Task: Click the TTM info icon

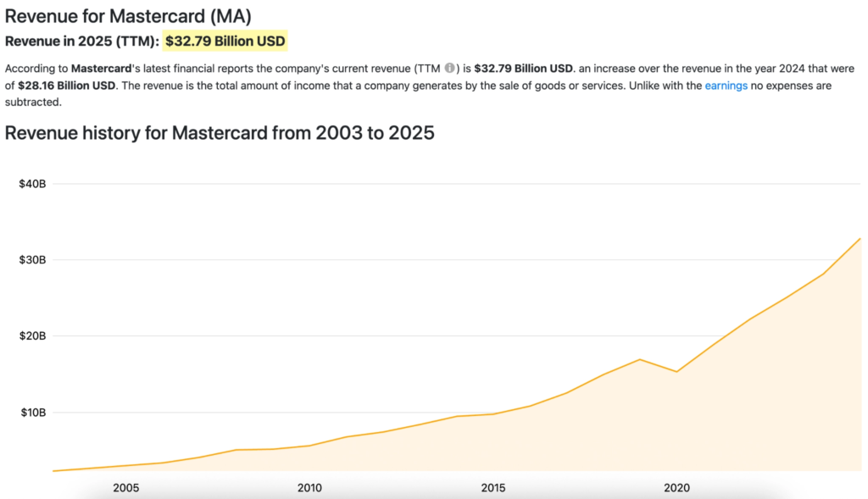Action: pyautogui.click(x=450, y=68)
